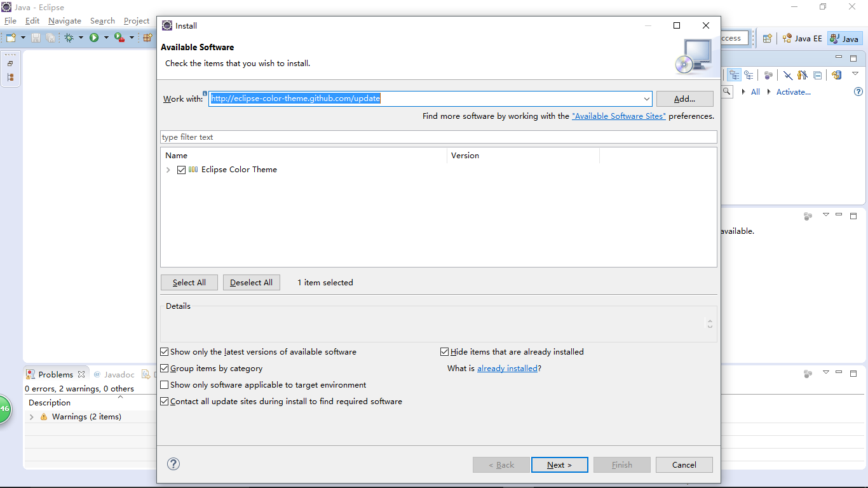Expand the Eclipse Color Theme tree node

(168, 170)
